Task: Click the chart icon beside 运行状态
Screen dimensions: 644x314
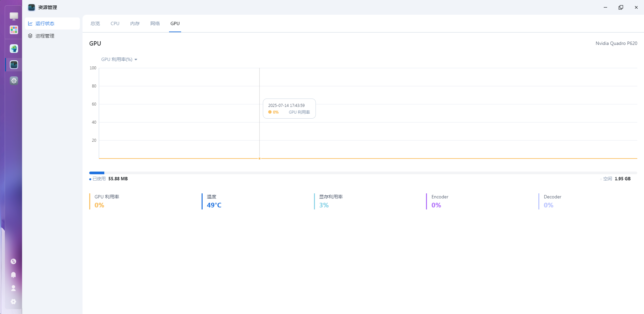Action: [30, 23]
